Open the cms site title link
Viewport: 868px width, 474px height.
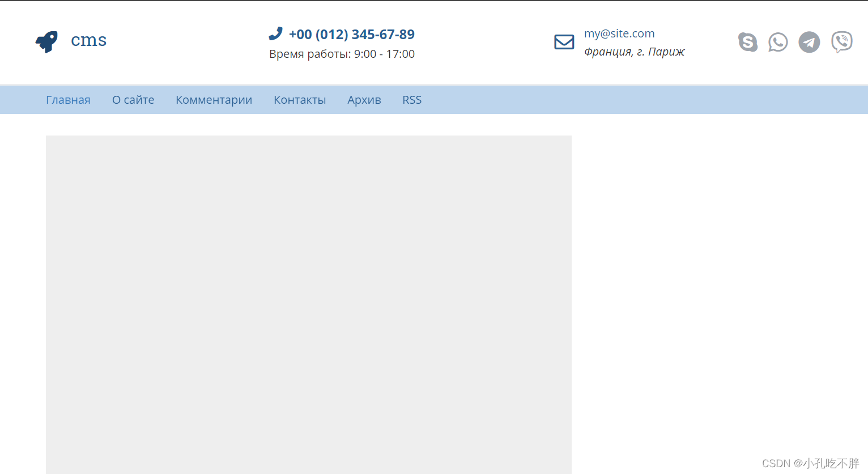click(88, 40)
